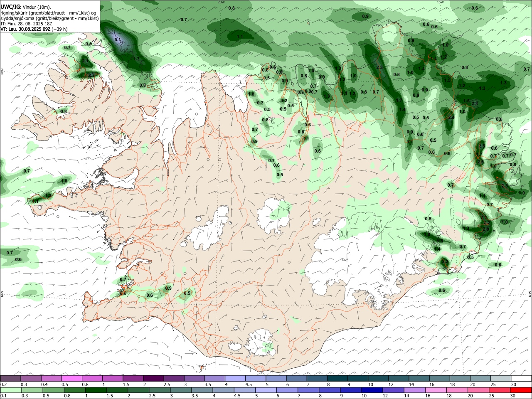Click the 'slydda/snjókoma' snow legend description line
The image size is (532, 399).
tap(49, 18)
